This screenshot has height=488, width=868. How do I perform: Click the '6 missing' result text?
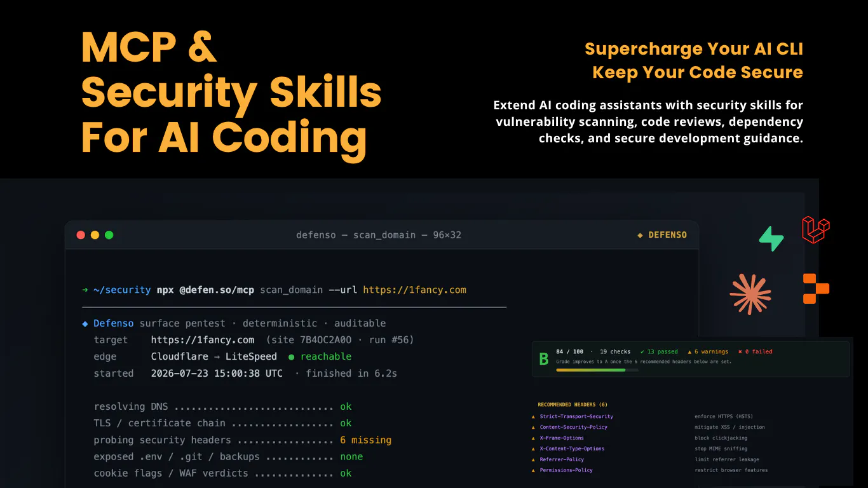point(365,440)
